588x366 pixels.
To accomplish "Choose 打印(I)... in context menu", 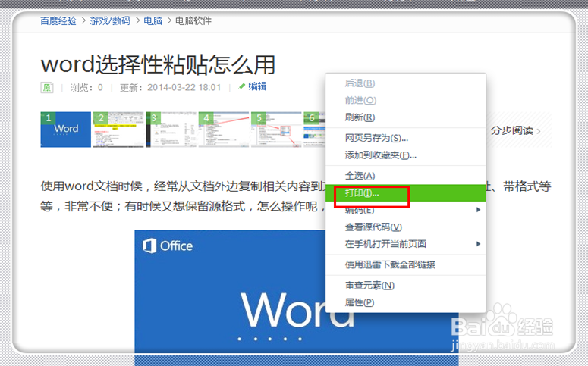I will click(405, 193).
